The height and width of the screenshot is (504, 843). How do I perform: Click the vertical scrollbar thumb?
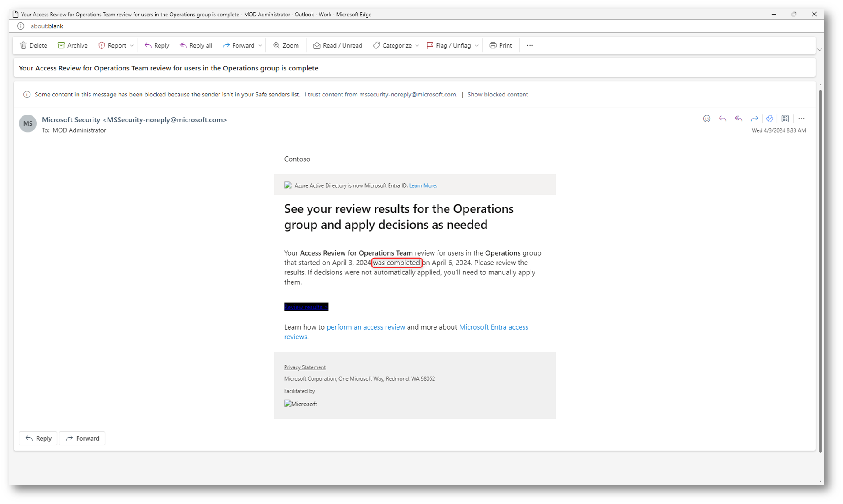(x=820, y=271)
